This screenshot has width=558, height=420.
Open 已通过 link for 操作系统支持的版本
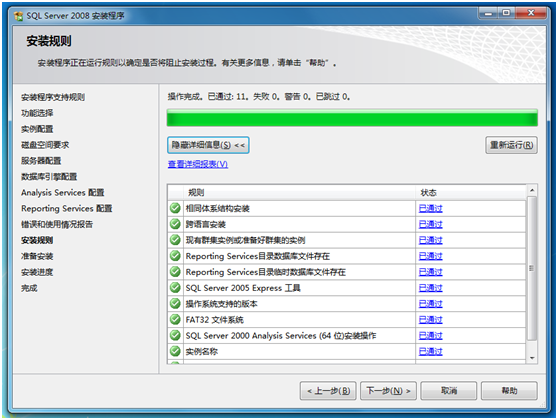431,304
